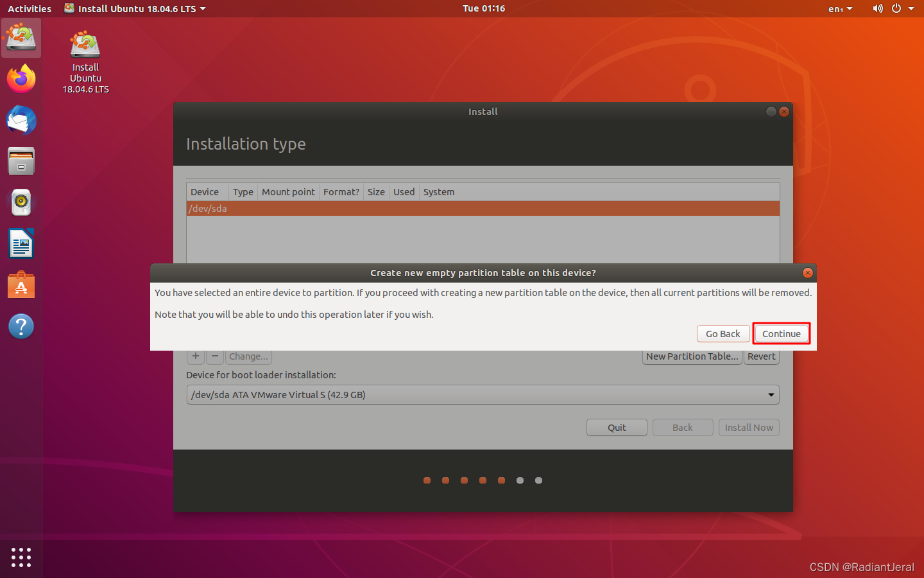Click New Partition Table... button
The image size is (924, 578).
click(692, 356)
